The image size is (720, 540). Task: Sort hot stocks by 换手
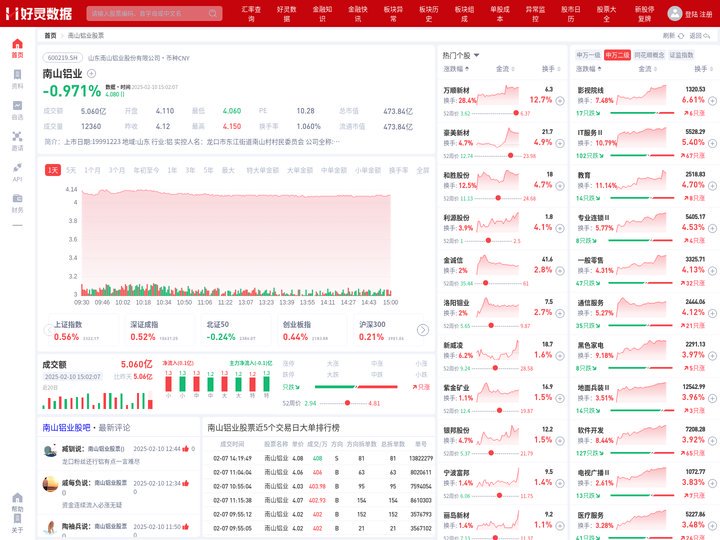pyautogui.click(x=551, y=69)
